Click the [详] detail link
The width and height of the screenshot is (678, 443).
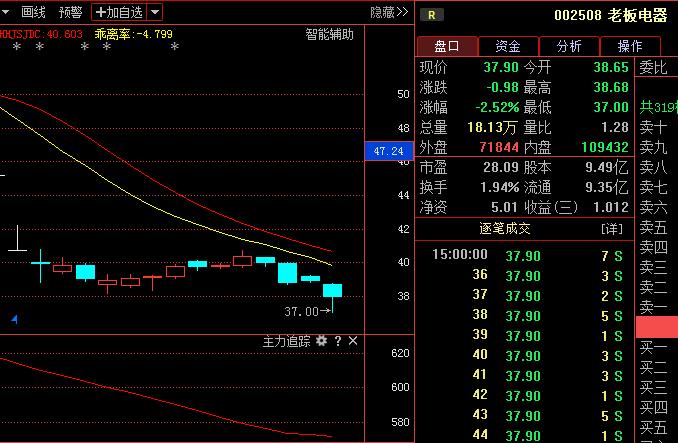click(612, 229)
